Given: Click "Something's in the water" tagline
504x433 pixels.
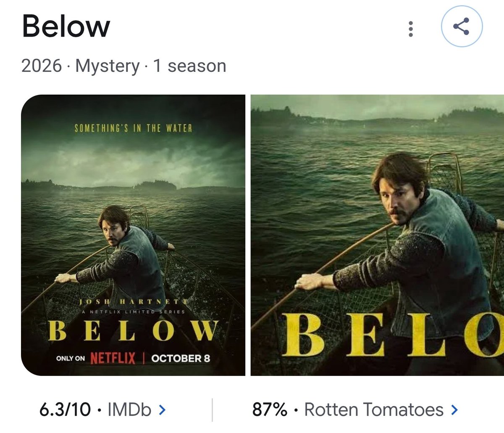Looking at the screenshot, I should click(133, 128).
